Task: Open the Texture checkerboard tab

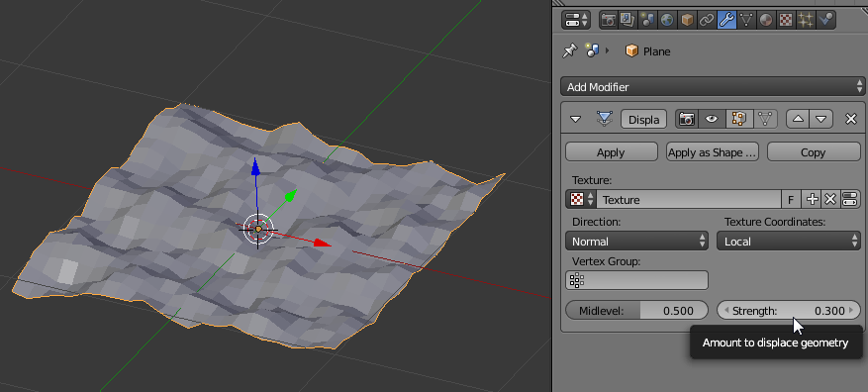Action: (x=786, y=21)
